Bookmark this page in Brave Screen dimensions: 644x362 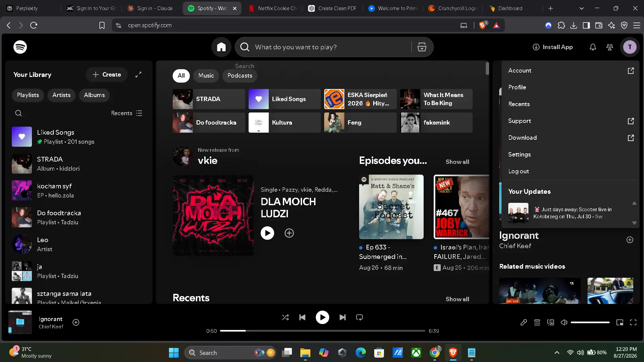click(x=102, y=25)
